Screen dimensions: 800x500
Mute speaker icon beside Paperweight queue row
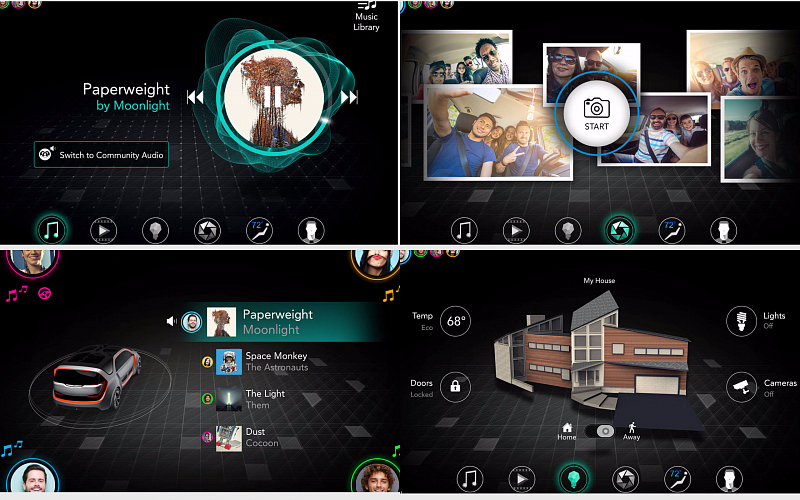[171, 321]
